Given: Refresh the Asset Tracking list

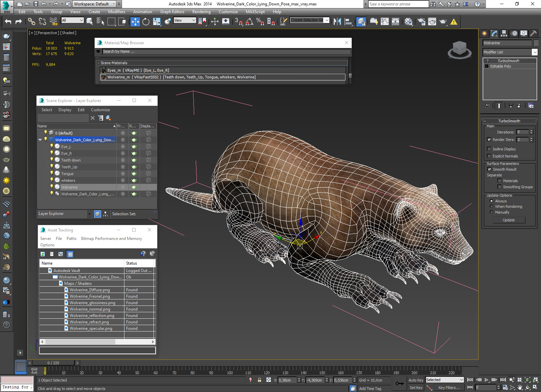Looking at the screenshot, I should pyautogui.click(x=43, y=254).
